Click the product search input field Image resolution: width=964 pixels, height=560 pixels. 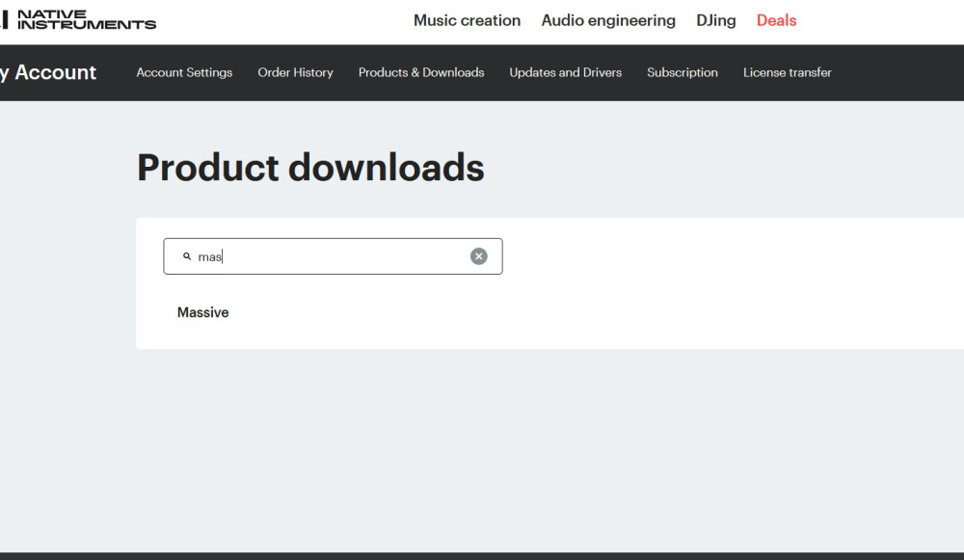(x=333, y=256)
